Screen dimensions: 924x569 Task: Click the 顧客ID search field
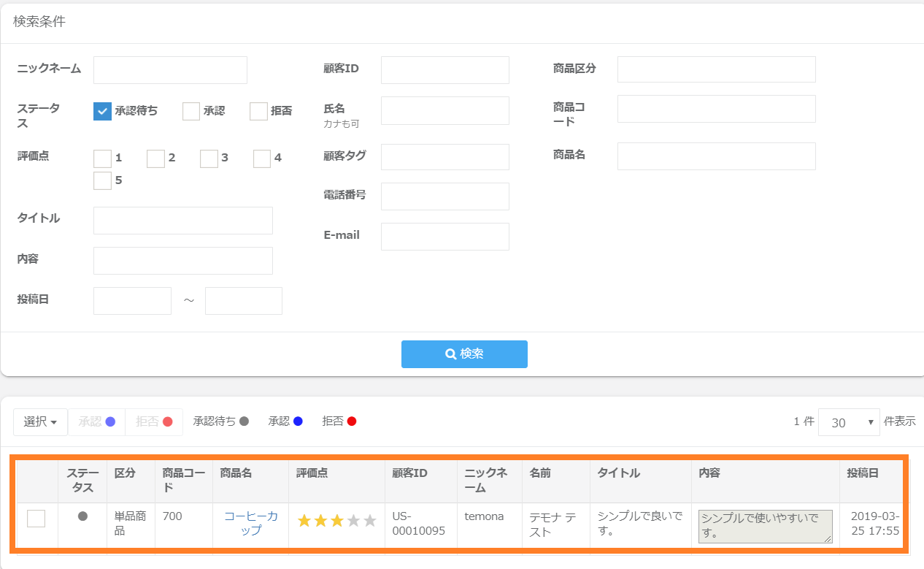pos(444,70)
